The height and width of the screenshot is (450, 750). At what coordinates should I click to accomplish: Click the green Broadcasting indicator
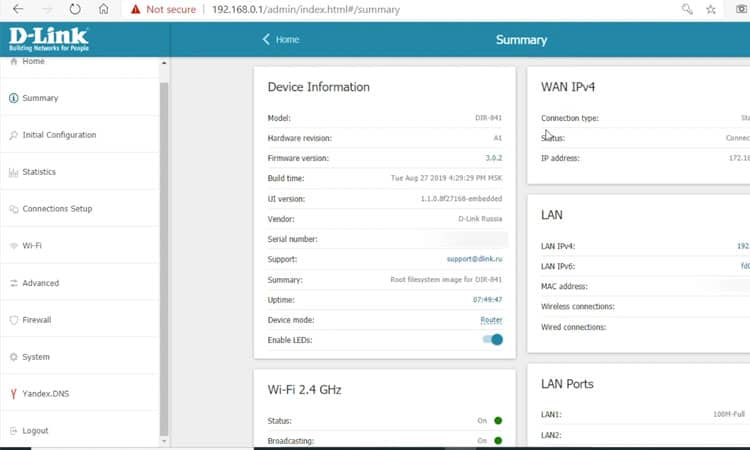pos(498,440)
